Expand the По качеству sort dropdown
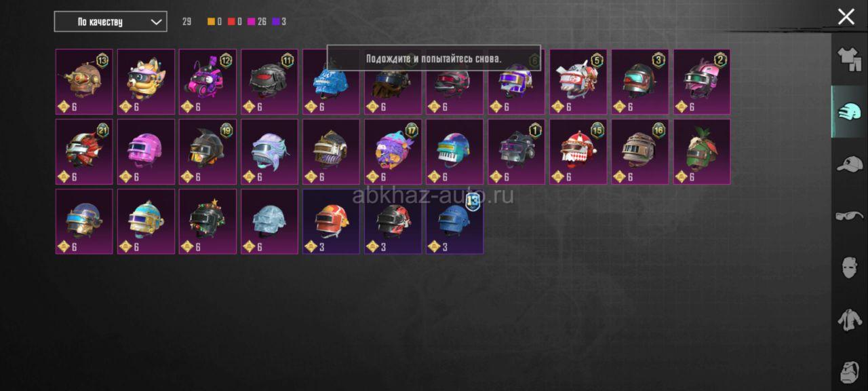This screenshot has height=391, width=868. (x=111, y=22)
